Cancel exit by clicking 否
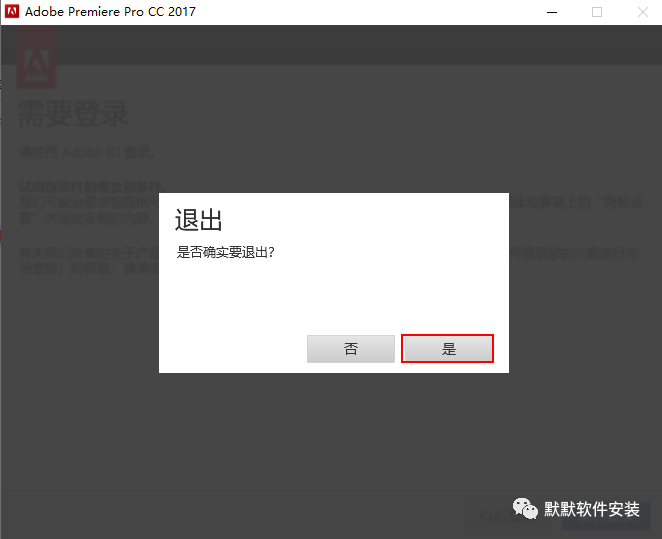This screenshot has width=662, height=539. (x=351, y=348)
